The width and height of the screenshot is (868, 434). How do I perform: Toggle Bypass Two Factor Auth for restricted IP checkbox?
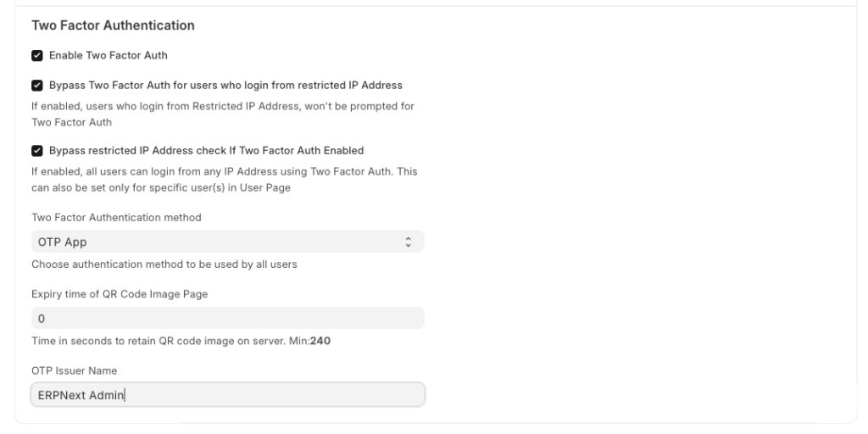(36, 86)
